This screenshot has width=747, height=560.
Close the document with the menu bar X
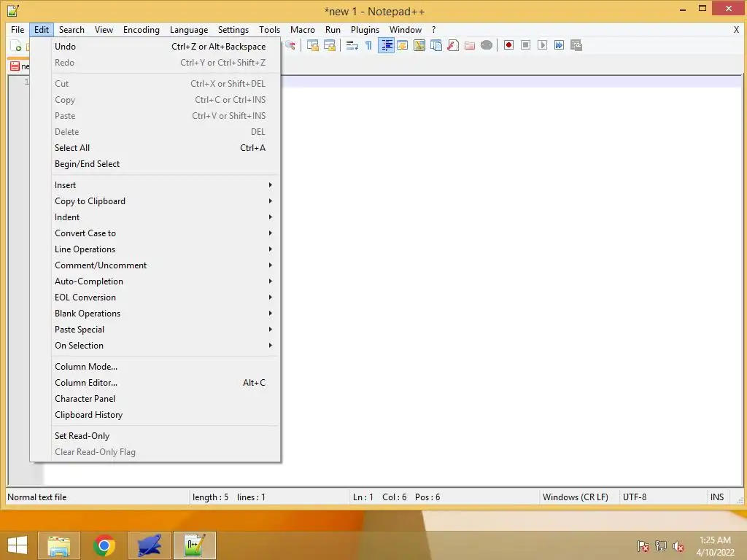[736, 29]
